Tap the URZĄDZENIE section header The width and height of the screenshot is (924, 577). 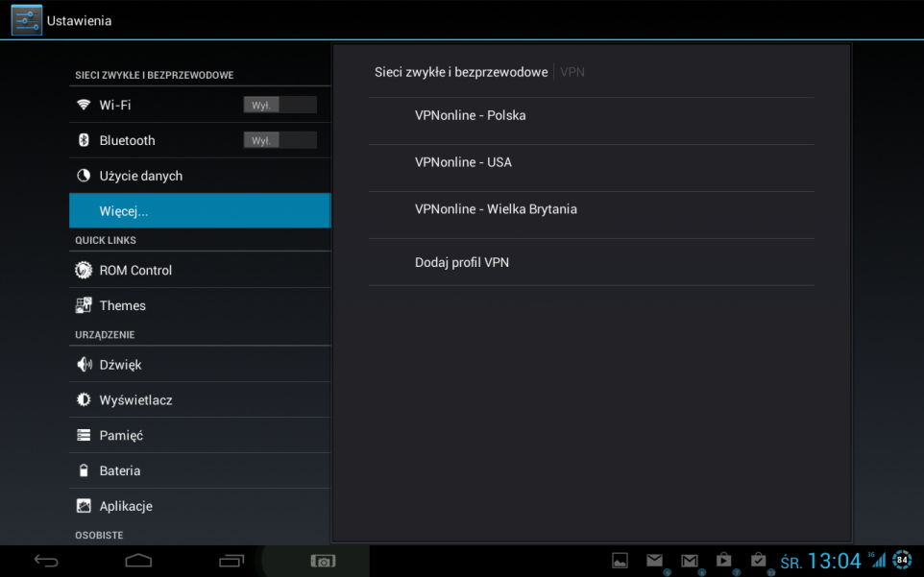pos(105,335)
